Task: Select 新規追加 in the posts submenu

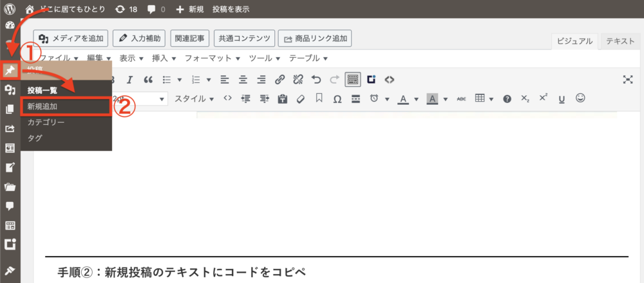Action: tap(66, 107)
